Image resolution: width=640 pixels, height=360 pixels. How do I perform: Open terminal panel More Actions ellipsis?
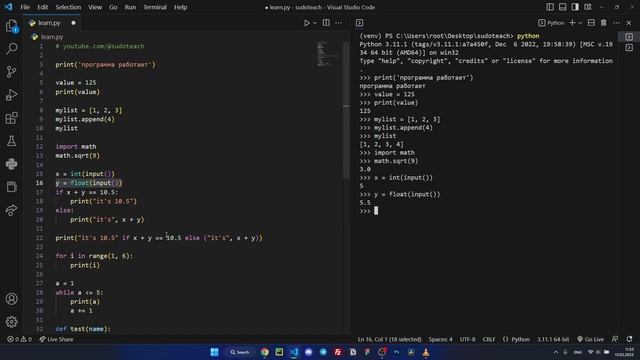pyautogui.click(x=616, y=23)
